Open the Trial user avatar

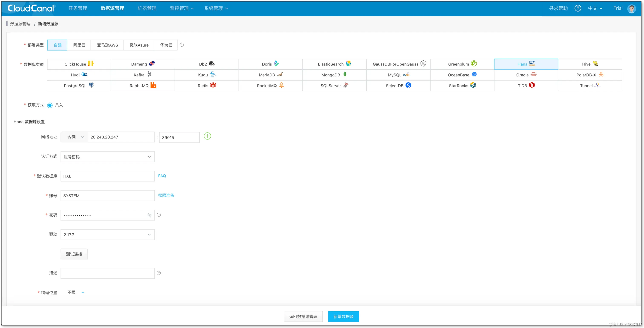[631, 9]
